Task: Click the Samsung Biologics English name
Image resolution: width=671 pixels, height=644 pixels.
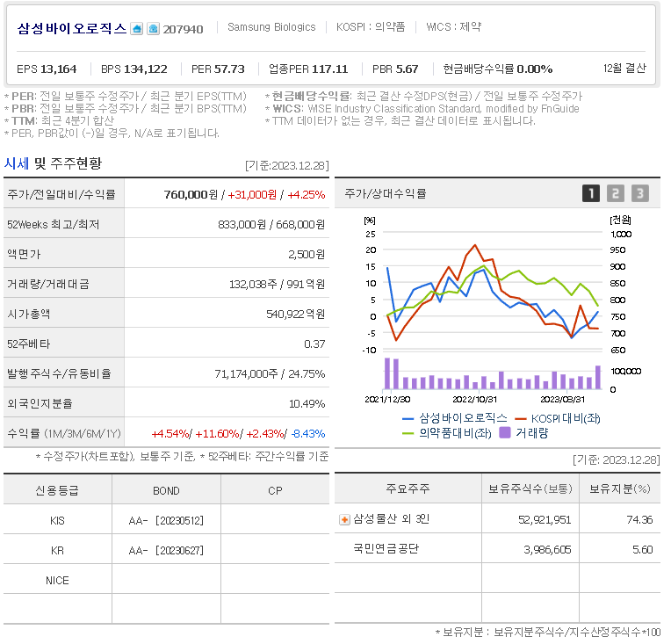Action: click(x=271, y=27)
